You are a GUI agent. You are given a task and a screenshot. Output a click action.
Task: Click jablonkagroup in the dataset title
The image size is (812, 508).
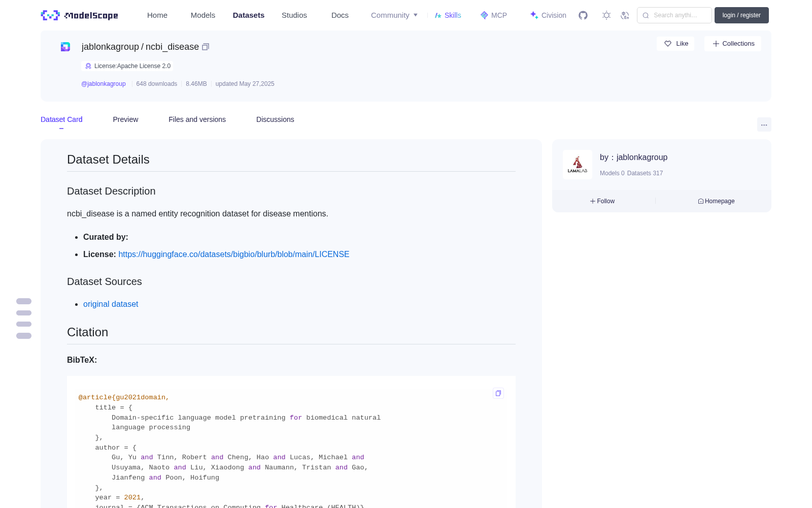pos(110,47)
